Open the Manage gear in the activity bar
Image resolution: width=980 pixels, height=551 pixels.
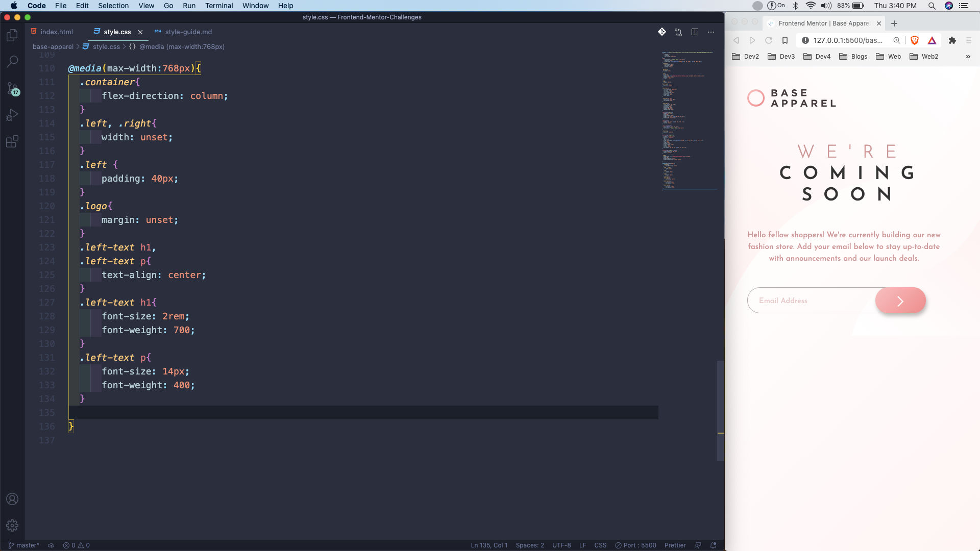(x=12, y=525)
